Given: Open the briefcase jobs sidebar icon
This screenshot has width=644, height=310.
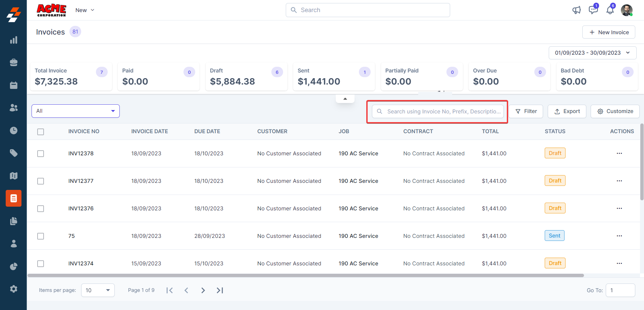Looking at the screenshot, I should pyautogui.click(x=13, y=63).
